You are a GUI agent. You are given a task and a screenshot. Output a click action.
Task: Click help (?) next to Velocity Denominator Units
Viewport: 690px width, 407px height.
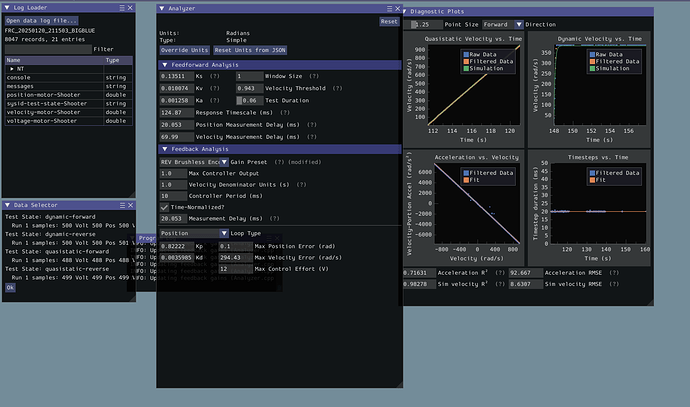301,185
